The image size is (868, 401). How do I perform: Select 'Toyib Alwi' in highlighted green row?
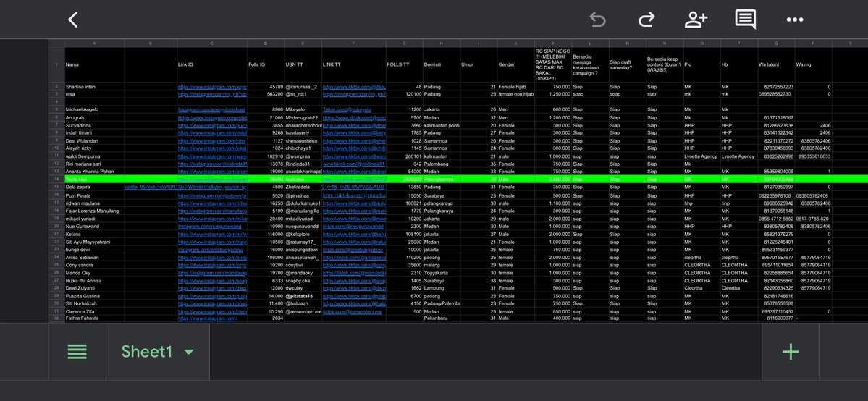click(94, 180)
